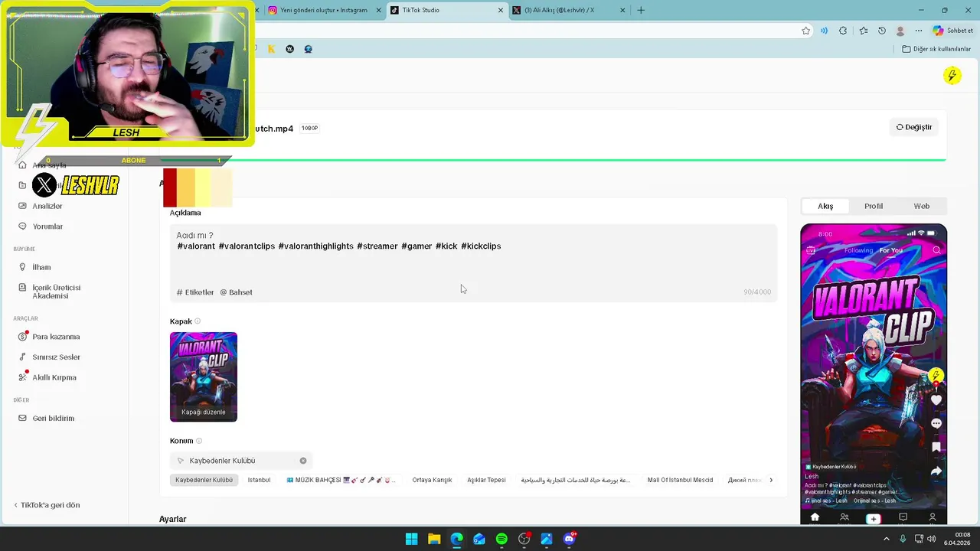Image resolution: width=980 pixels, height=551 pixels.
Task: Click info icon beside Kapak label
Action: [198, 321]
